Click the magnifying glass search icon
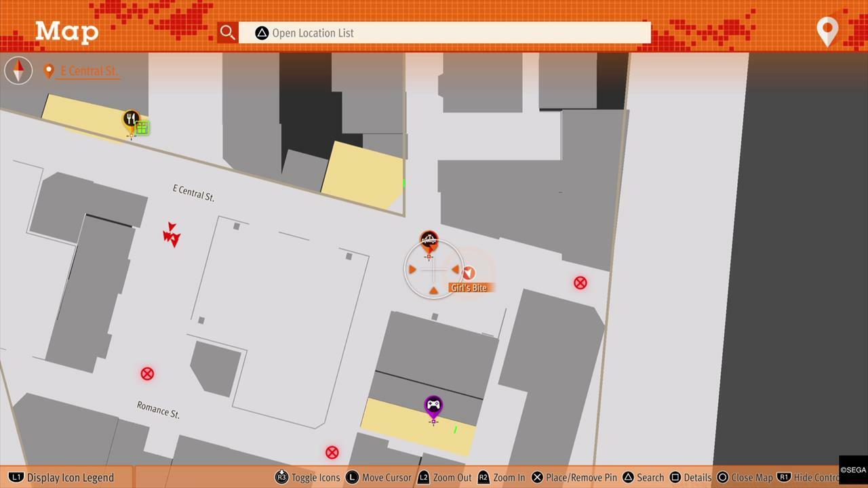This screenshot has width=868, height=488. pyautogui.click(x=227, y=33)
